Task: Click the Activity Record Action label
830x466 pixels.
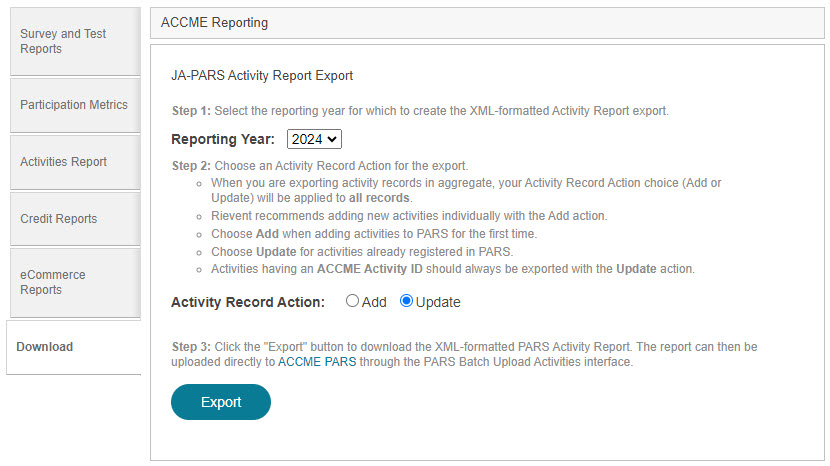Action: pos(248,302)
